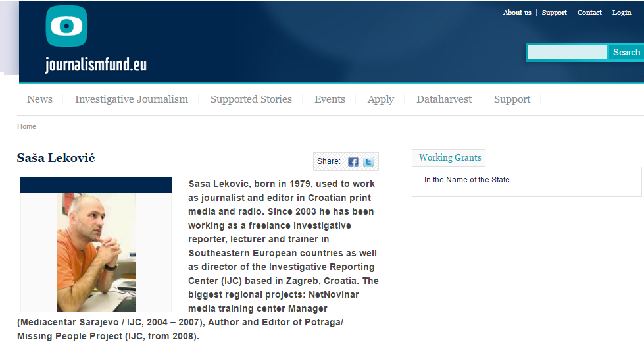Image resolution: width=644 pixels, height=359 pixels.
Task: Open 'In the Name of the State' grant
Action: [467, 180]
